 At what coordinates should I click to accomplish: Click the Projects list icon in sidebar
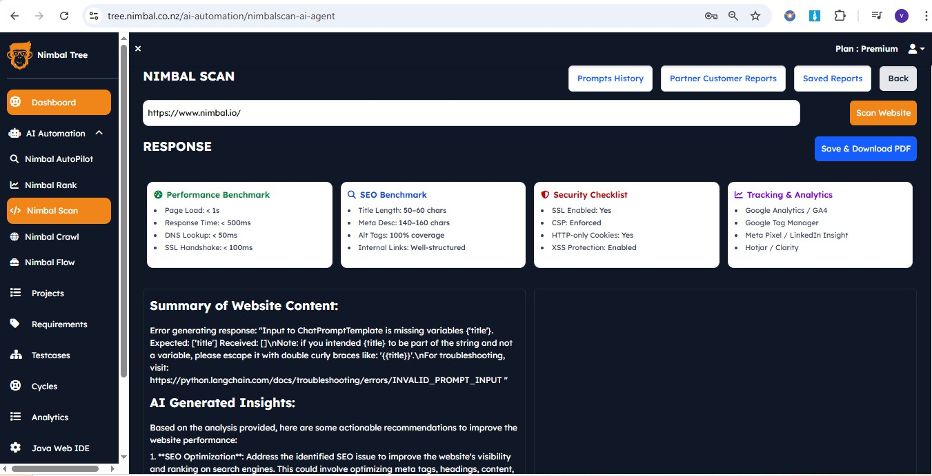(15, 293)
